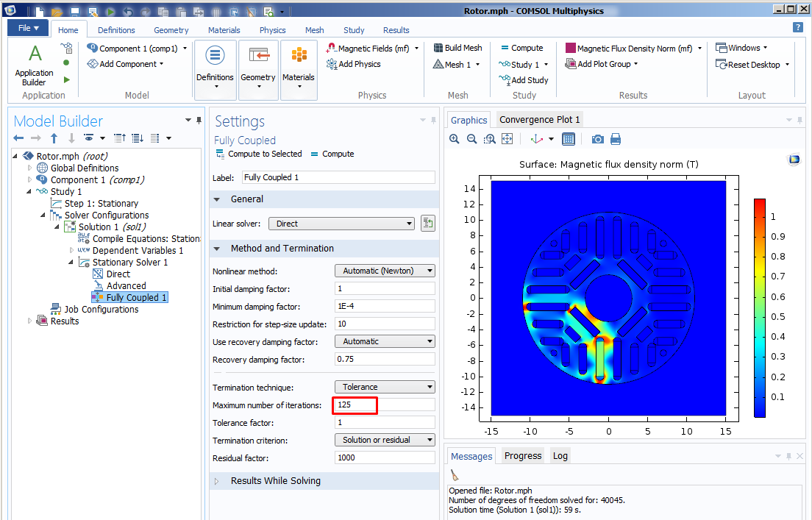Expand the Global Definitions tree node arrow

click(29, 168)
